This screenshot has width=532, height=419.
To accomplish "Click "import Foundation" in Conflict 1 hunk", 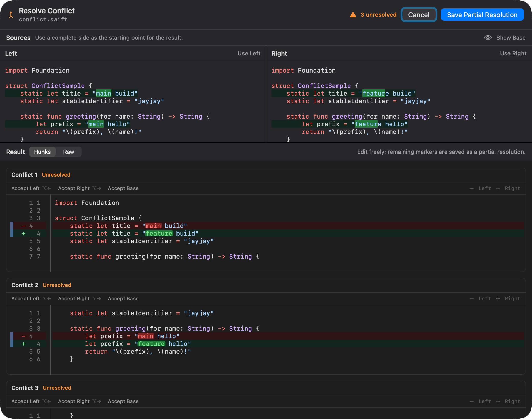I will click(87, 203).
